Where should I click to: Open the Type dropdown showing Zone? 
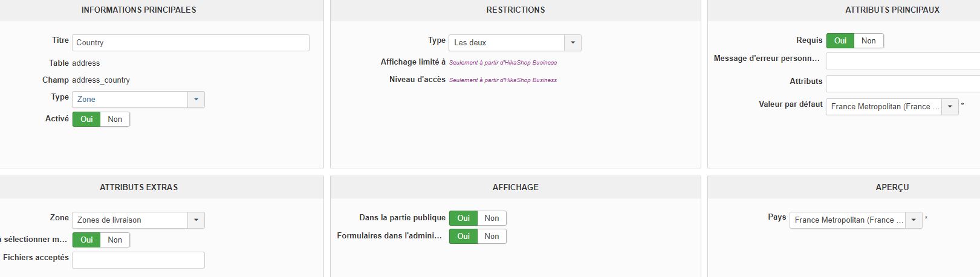[x=138, y=100]
